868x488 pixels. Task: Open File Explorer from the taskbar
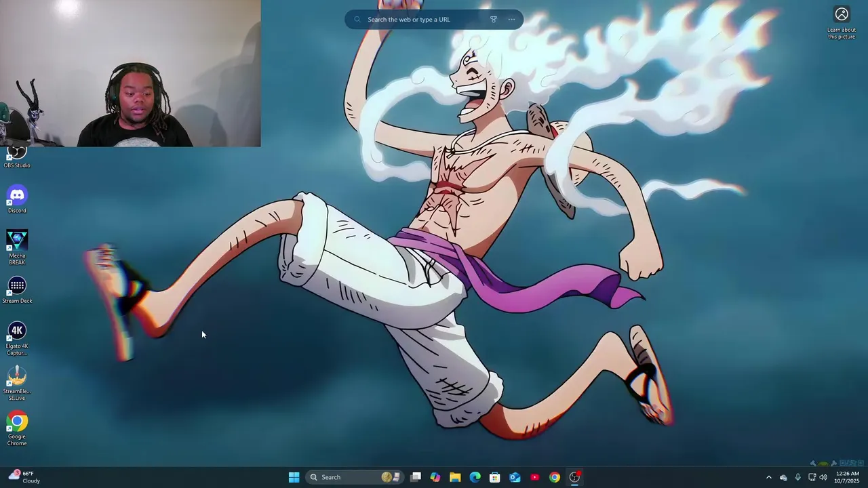455,477
